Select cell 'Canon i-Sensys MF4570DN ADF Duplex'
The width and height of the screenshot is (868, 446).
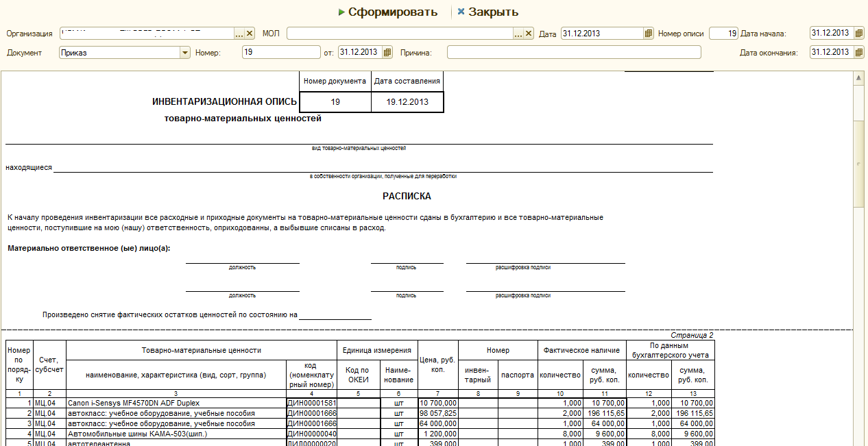(x=176, y=404)
